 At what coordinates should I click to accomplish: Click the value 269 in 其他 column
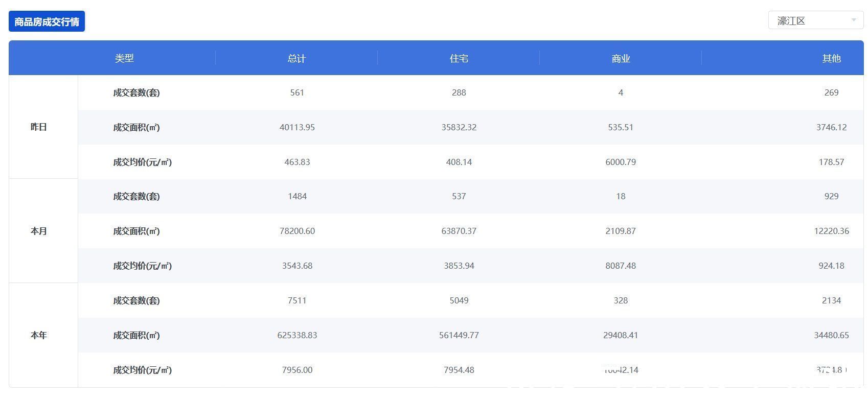pyautogui.click(x=831, y=92)
